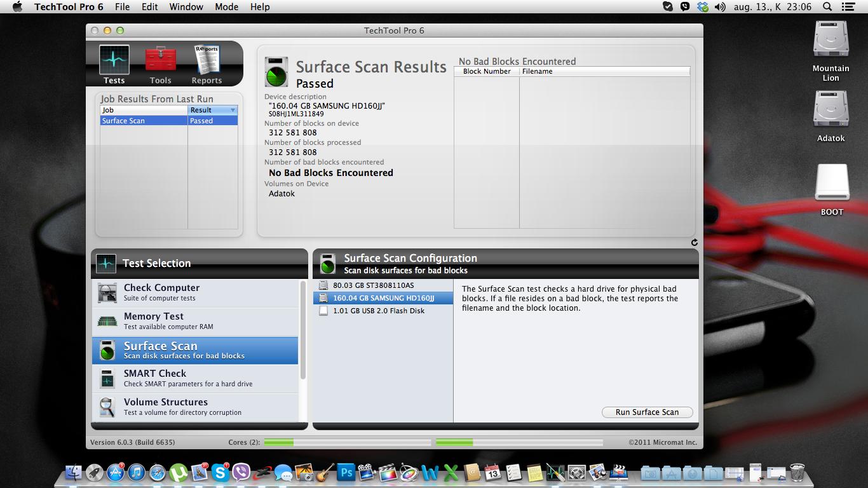The height and width of the screenshot is (488, 868).
Task: Click Run Surface Scan button
Action: tap(647, 412)
